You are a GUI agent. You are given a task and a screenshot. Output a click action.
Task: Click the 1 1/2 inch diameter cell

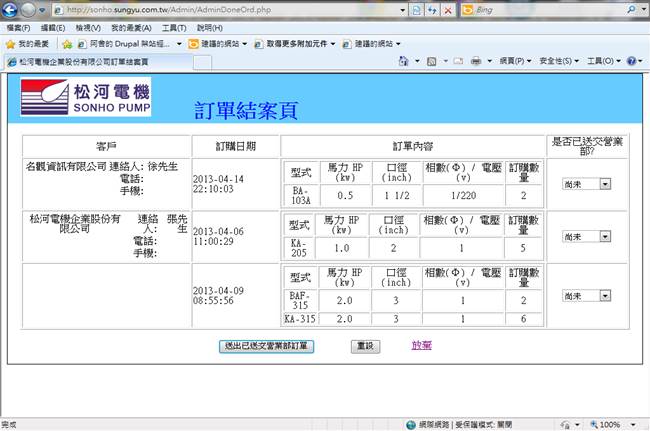[397, 196]
